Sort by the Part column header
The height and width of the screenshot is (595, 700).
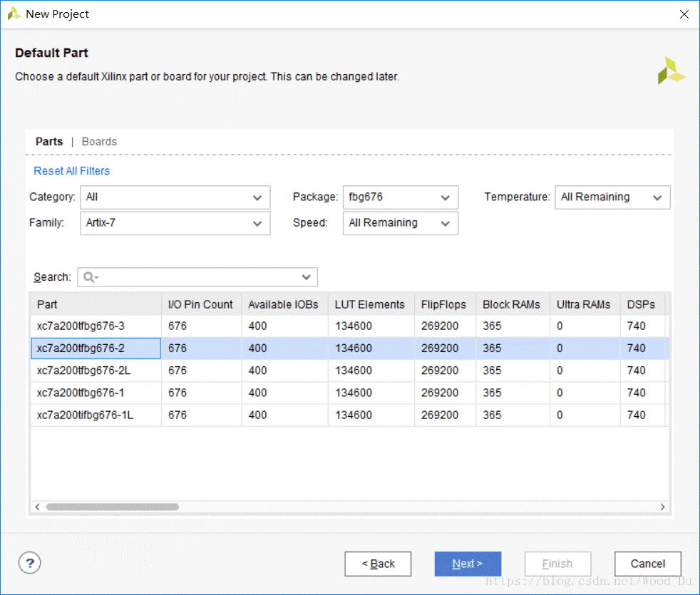click(x=96, y=304)
